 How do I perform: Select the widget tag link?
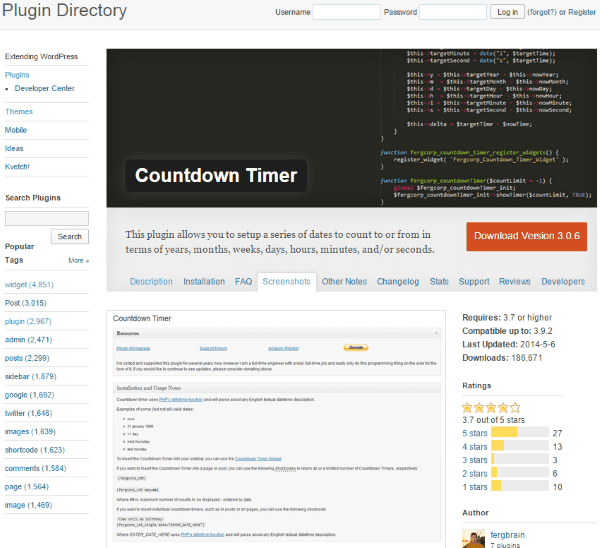16,285
